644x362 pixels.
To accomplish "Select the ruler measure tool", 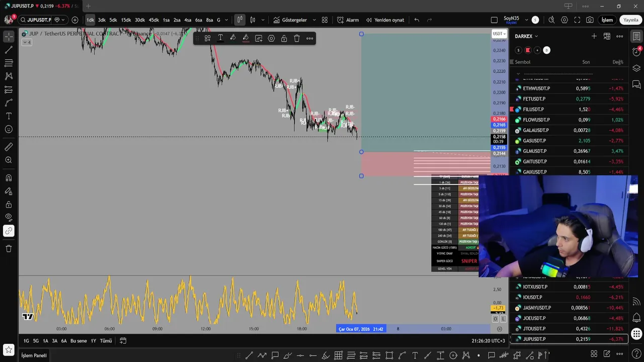I will [x=9, y=147].
